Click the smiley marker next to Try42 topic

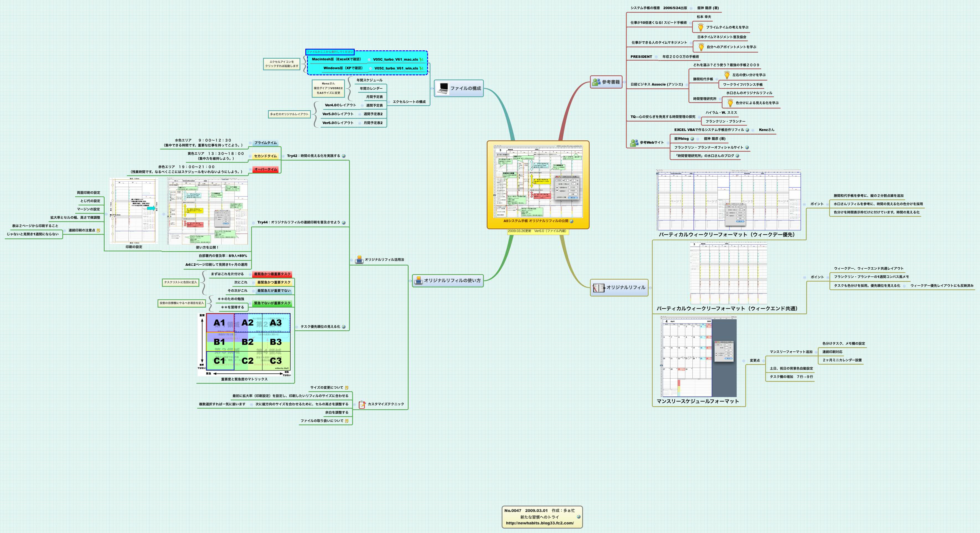[x=344, y=155]
